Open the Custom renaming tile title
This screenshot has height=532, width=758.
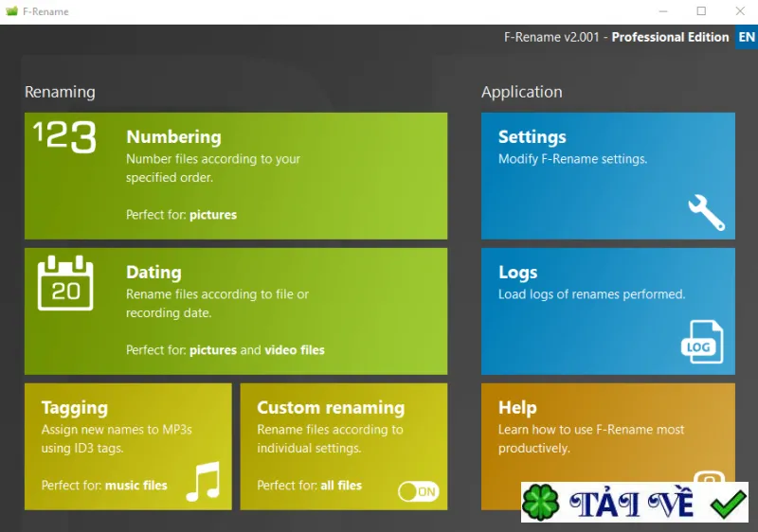coord(331,407)
